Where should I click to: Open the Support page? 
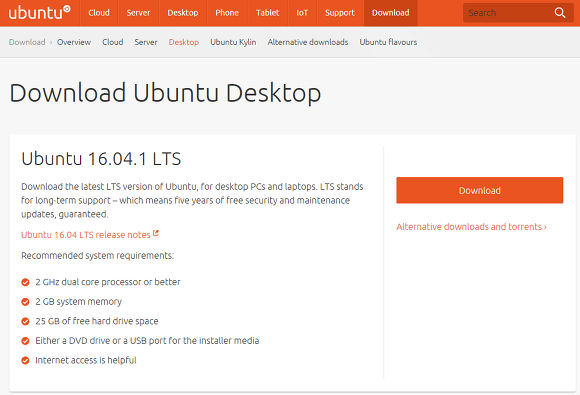[340, 13]
